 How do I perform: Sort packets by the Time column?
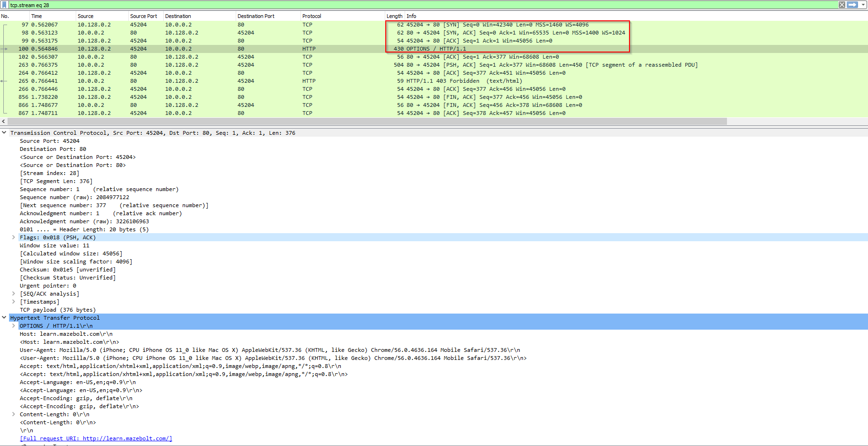click(x=38, y=16)
